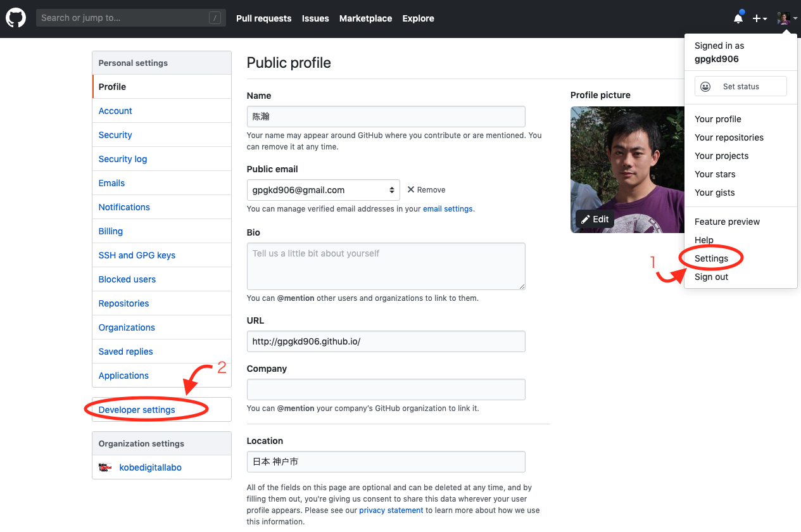The height and width of the screenshot is (532, 801).
Task: Open Marketplace in the top navigation
Action: 365,18
